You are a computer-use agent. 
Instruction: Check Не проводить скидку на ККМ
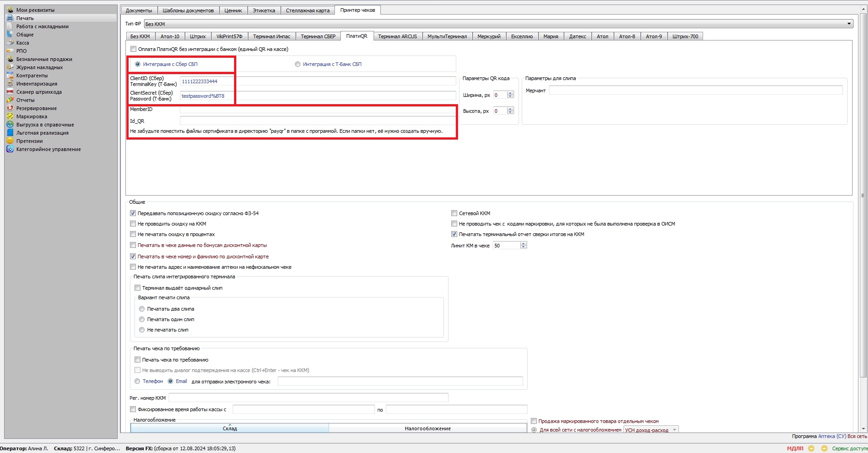(x=133, y=224)
